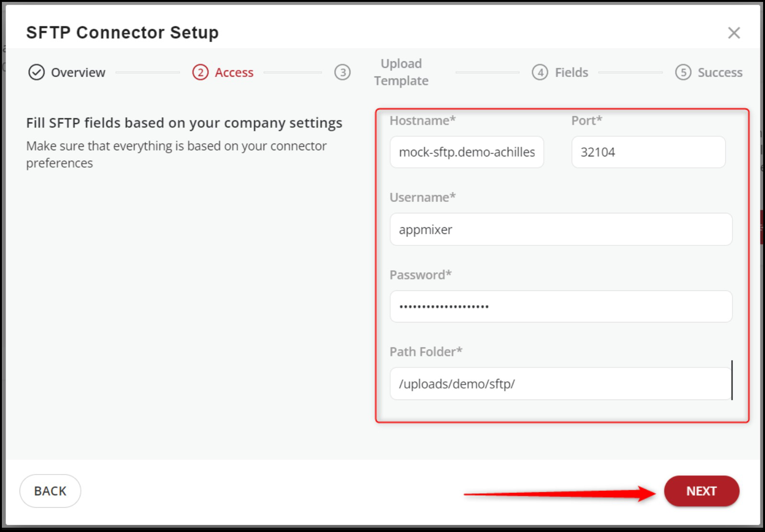
Task: Jump to the Upload Template step
Action: 401,72
